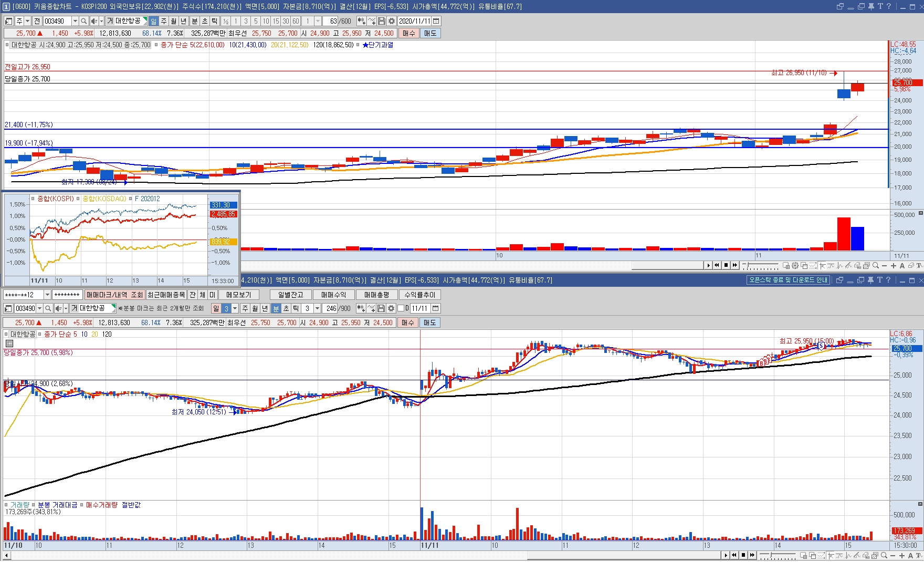Click play on top chart replay controls
924x562 pixels.
click(708, 265)
